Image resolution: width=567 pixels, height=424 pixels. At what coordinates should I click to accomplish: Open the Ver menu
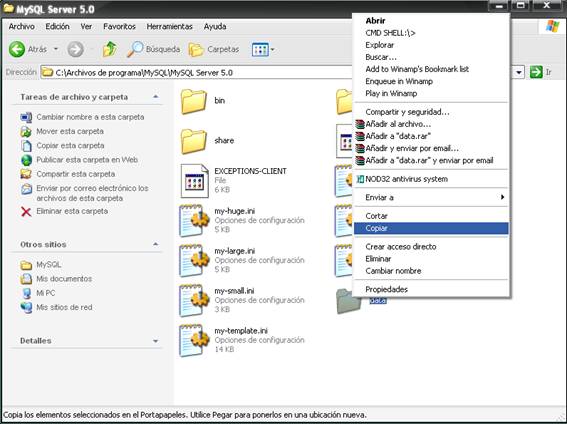pos(86,26)
